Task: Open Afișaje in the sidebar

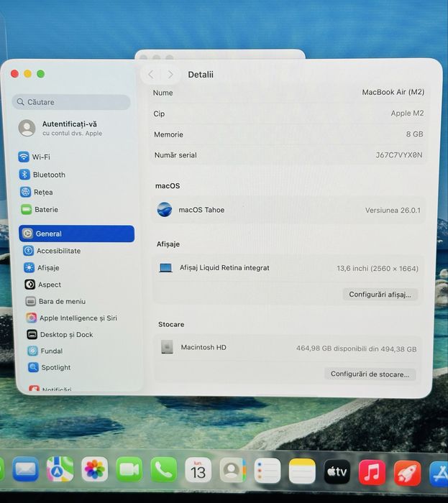Action: [x=42, y=267]
